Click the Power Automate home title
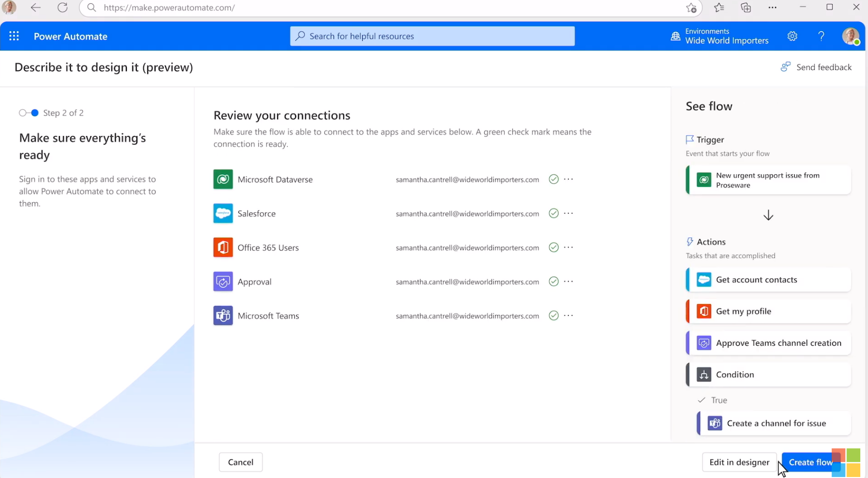 coord(70,36)
